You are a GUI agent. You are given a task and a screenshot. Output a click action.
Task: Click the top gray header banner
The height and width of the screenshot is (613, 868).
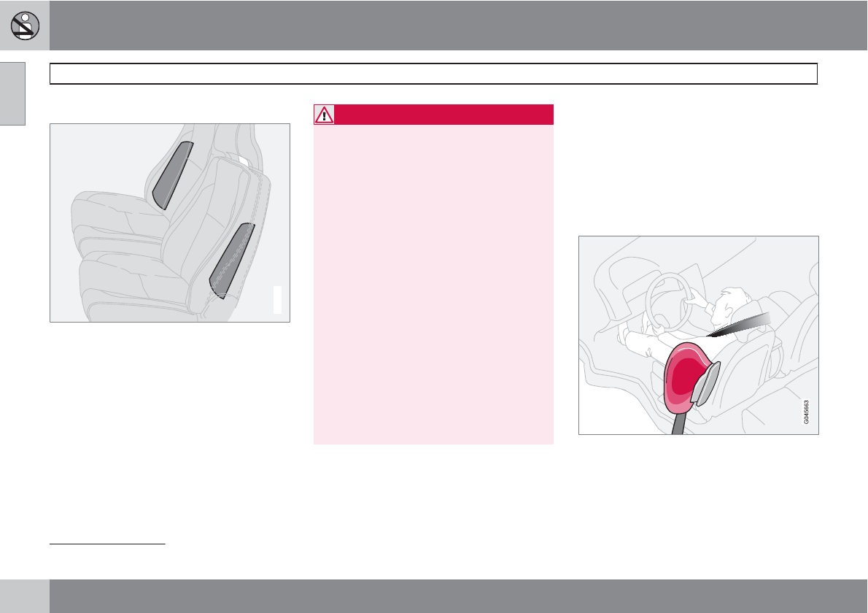458,25
